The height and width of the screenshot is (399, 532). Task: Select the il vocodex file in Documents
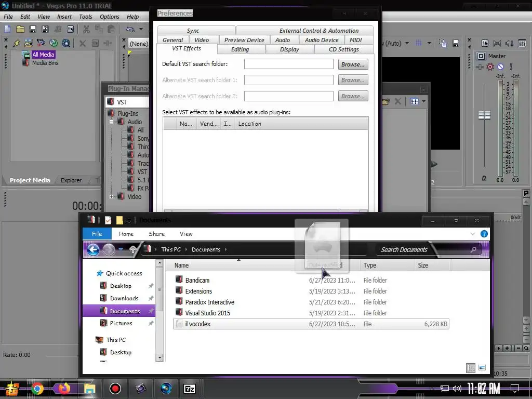click(x=311, y=324)
